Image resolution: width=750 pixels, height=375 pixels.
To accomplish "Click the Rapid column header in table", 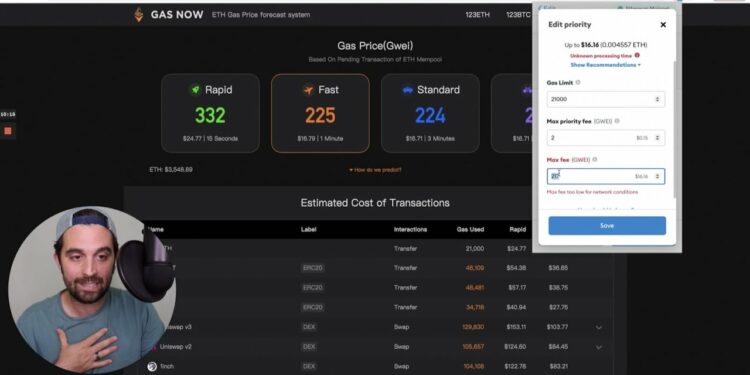I will pyautogui.click(x=518, y=230).
